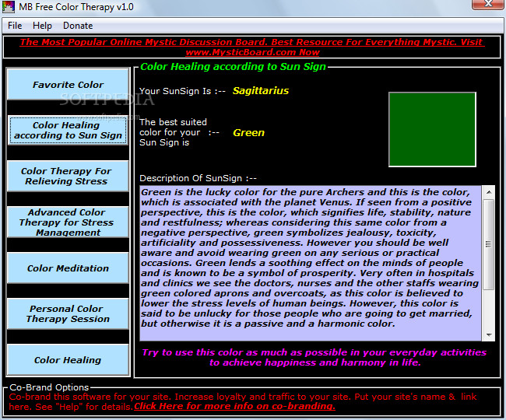Click the 'Sagittarius' sun sign value
Image resolution: width=506 pixels, height=420 pixels.
pyautogui.click(x=261, y=91)
